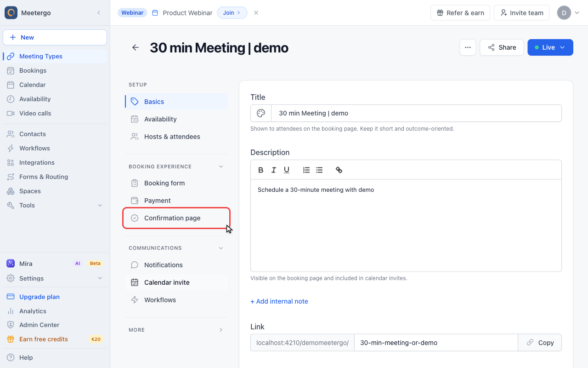Open the Confirmation page tab

[x=176, y=218]
